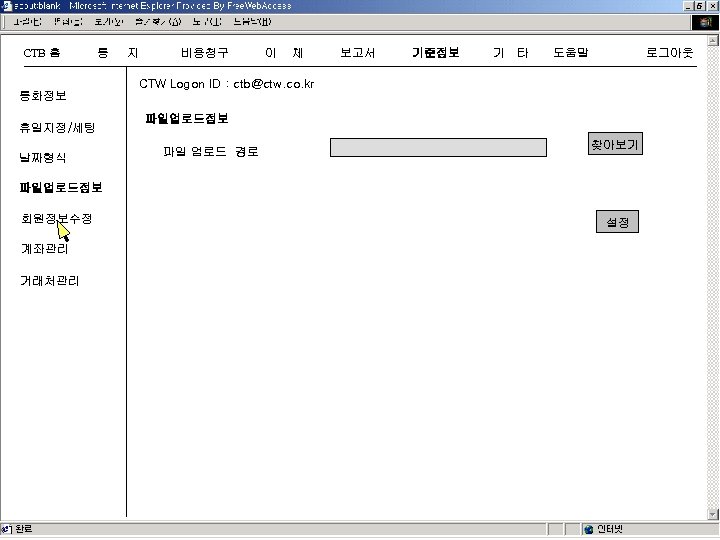This screenshot has width=720, height=540.
Task: Open the 기타 section in the top navigation
Action: (x=511, y=53)
